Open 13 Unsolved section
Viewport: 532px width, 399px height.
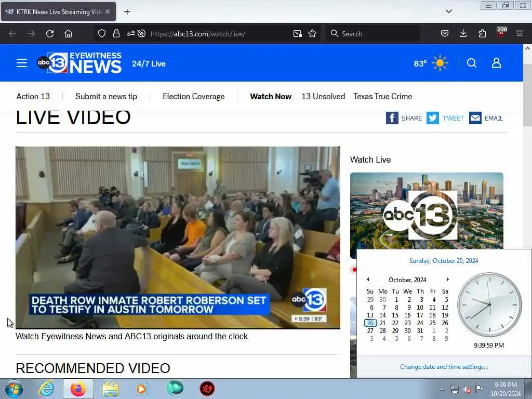pos(323,96)
